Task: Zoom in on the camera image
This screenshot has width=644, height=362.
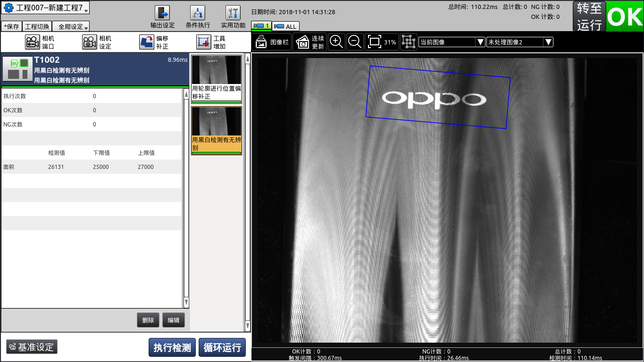Action: (x=336, y=42)
